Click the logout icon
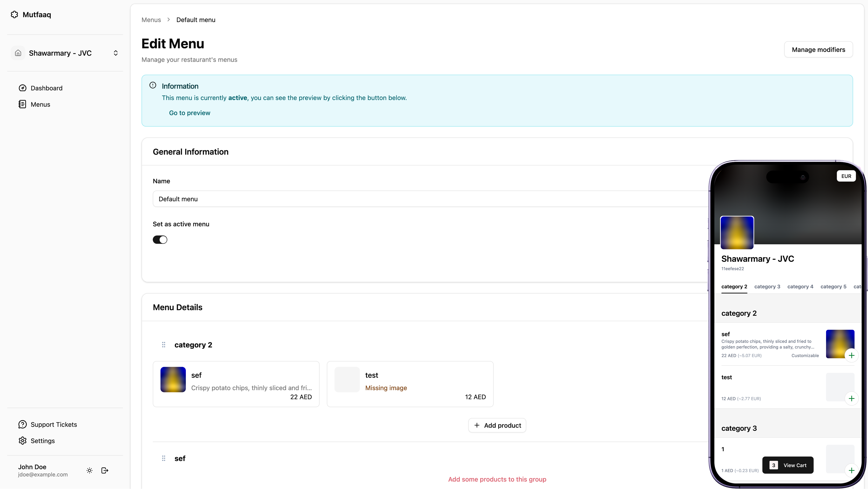Image resolution: width=868 pixels, height=489 pixels. click(x=105, y=470)
